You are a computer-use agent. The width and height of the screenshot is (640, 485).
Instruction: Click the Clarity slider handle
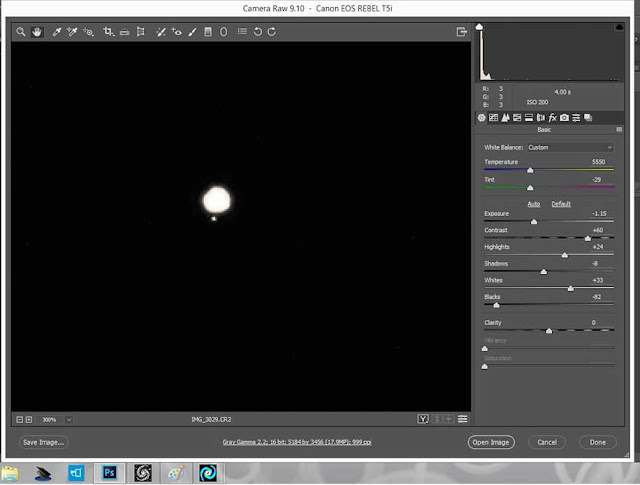tap(549, 331)
